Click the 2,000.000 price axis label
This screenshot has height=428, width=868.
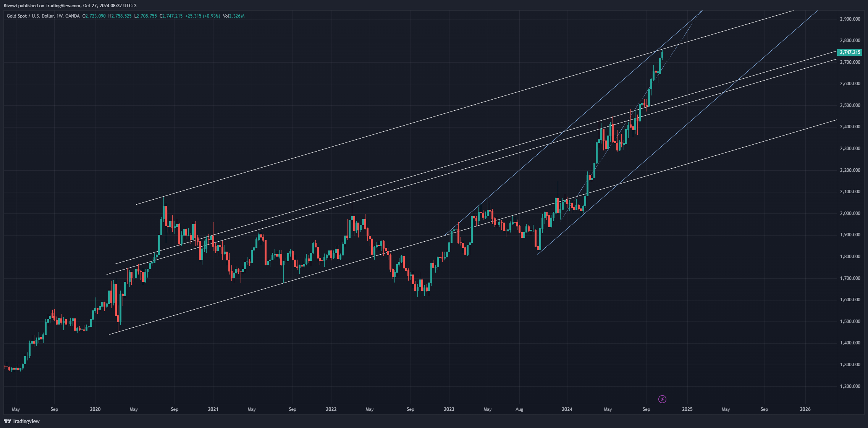[850, 213]
